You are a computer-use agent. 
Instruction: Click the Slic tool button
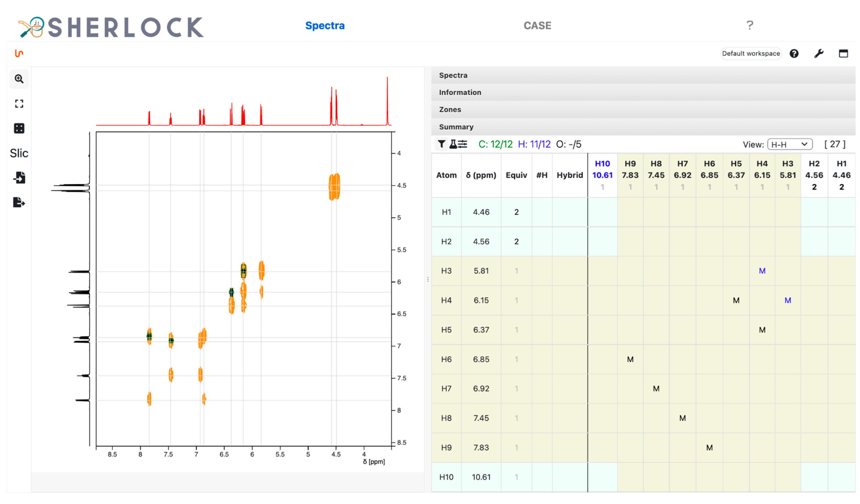(19, 153)
